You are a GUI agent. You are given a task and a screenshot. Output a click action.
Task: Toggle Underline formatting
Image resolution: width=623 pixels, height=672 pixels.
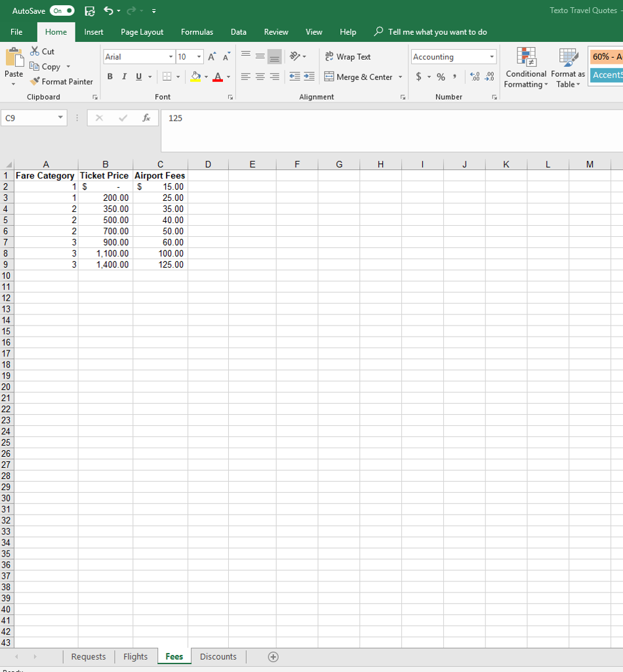(x=139, y=77)
